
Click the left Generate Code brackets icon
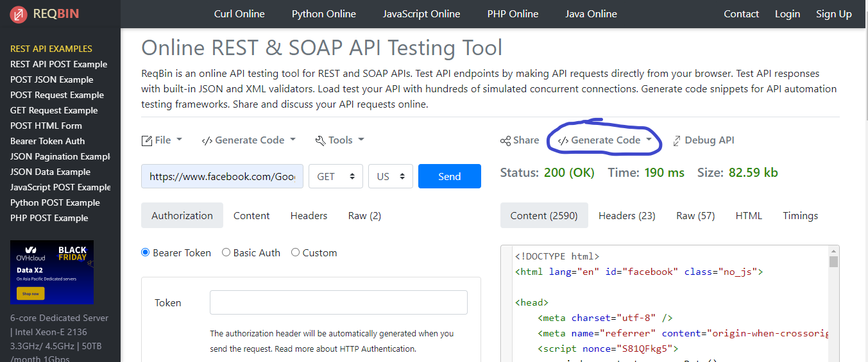pos(207,140)
